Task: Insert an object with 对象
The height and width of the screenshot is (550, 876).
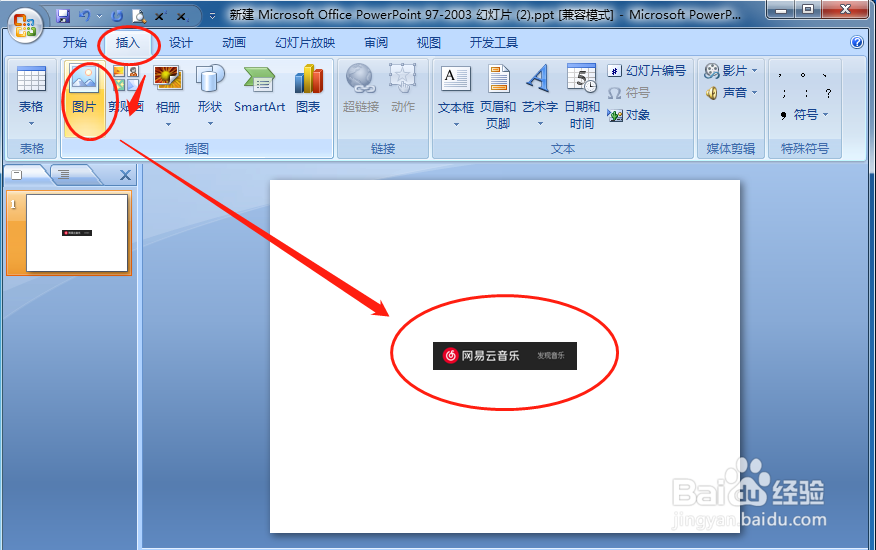Action: (x=629, y=115)
